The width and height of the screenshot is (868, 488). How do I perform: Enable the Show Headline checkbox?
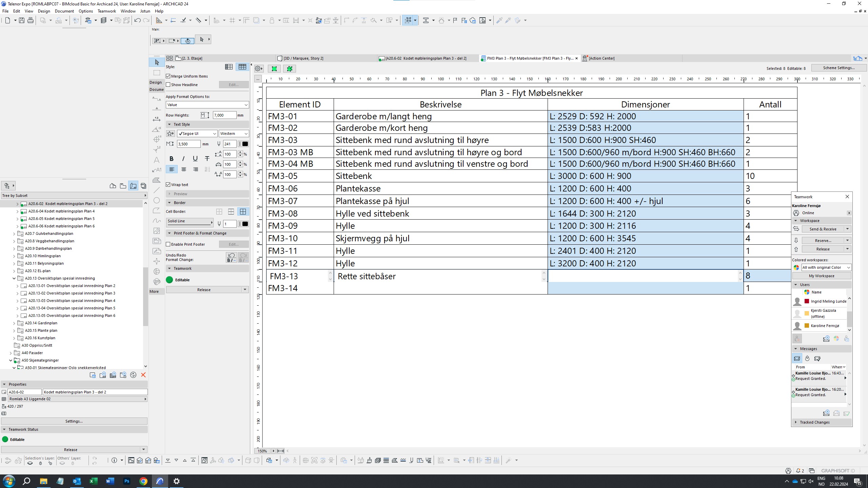(x=168, y=85)
